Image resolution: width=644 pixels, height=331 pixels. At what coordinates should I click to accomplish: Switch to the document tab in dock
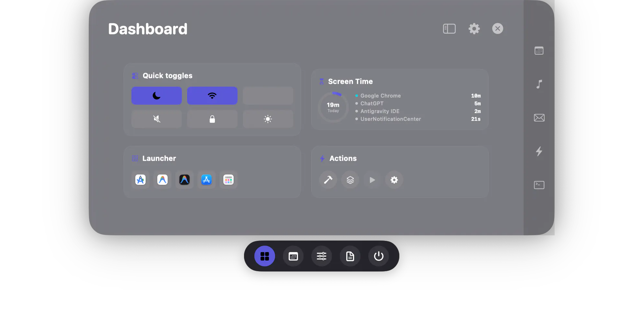click(350, 256)
